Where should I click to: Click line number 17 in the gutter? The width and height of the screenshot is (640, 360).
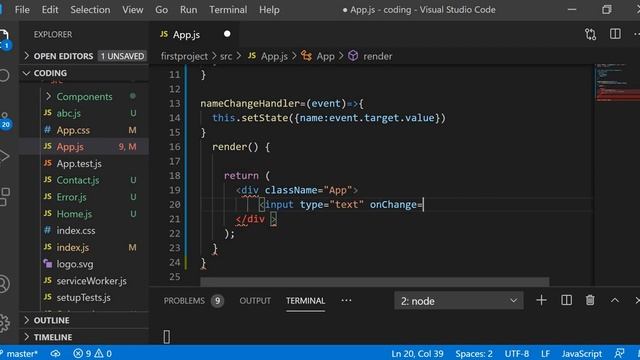174,161
